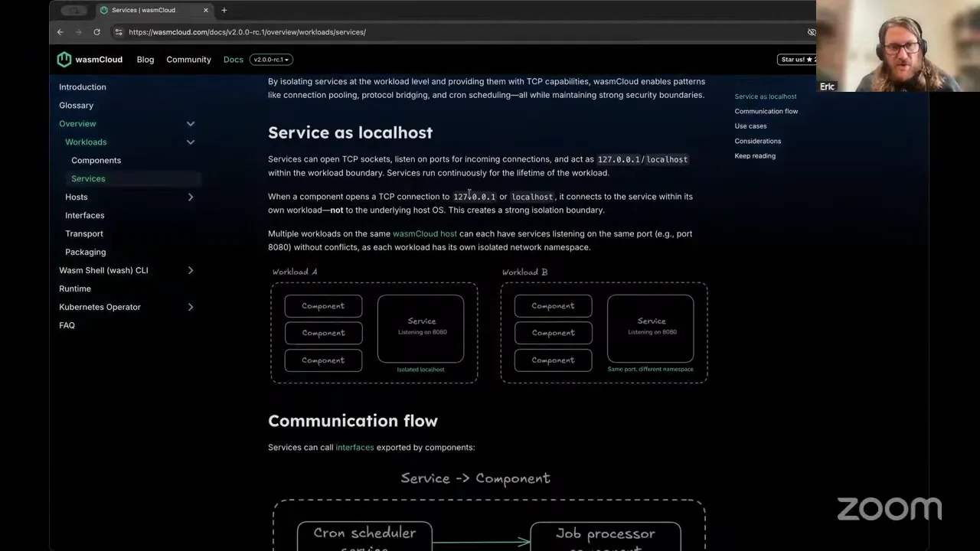
Task: Click the address bar URL field
Action: 459,32
